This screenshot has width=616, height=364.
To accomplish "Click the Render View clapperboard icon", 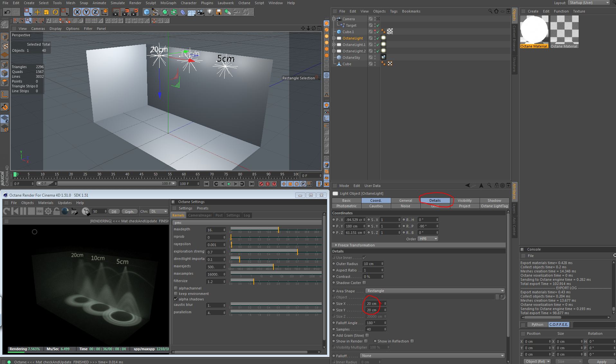I will [116, 12].
